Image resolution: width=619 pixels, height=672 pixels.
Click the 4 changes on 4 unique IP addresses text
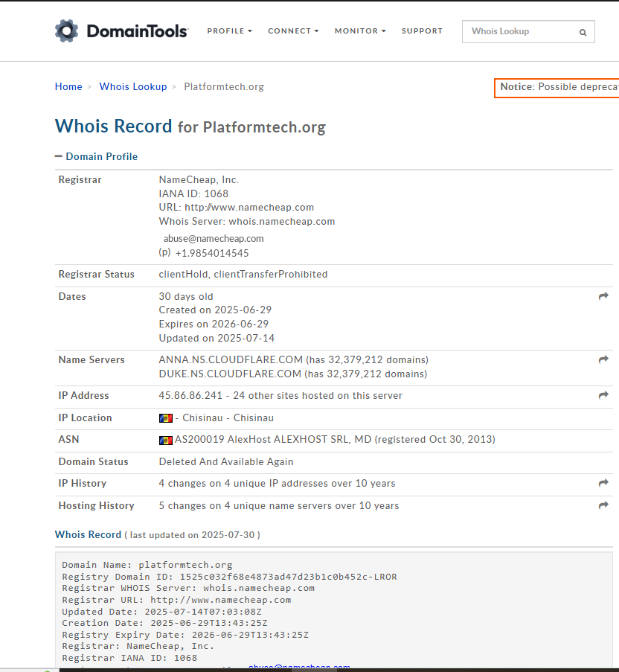tap(278, 484)
